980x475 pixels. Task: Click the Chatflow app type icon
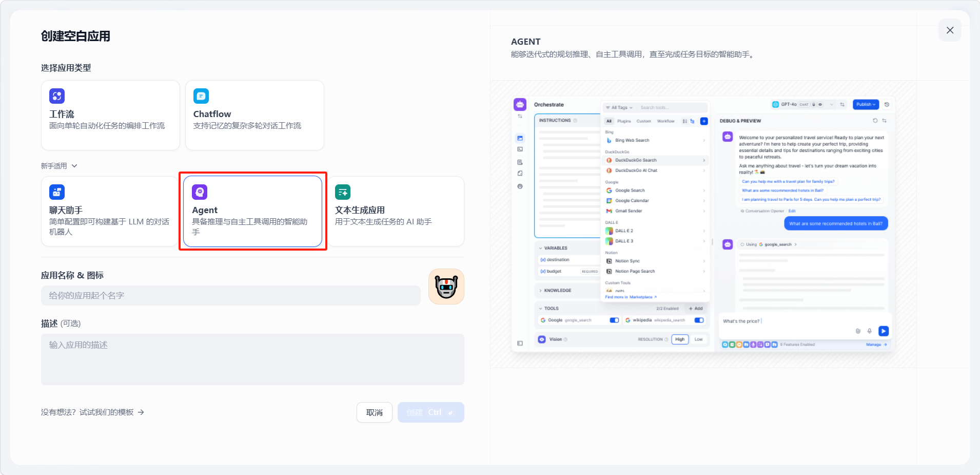pyautogui.click(x=201, y=96)
